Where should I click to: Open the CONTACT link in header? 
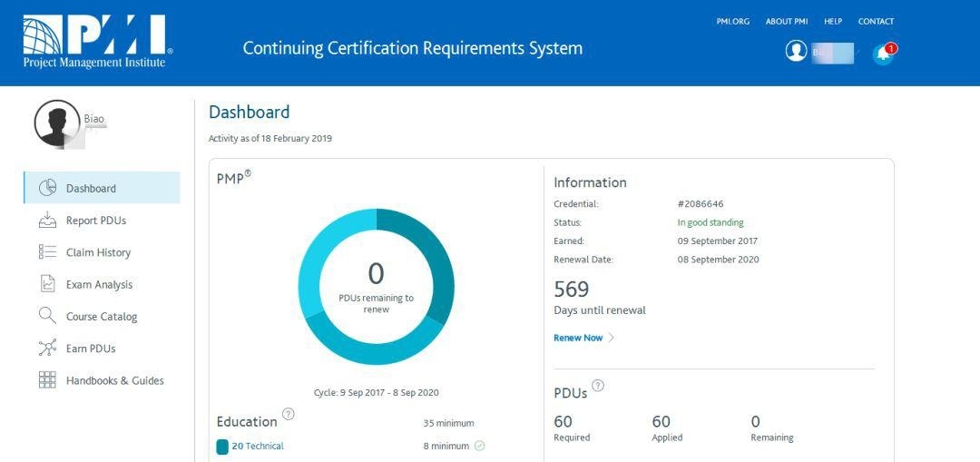pyautogui.click(x=876, y=22)
